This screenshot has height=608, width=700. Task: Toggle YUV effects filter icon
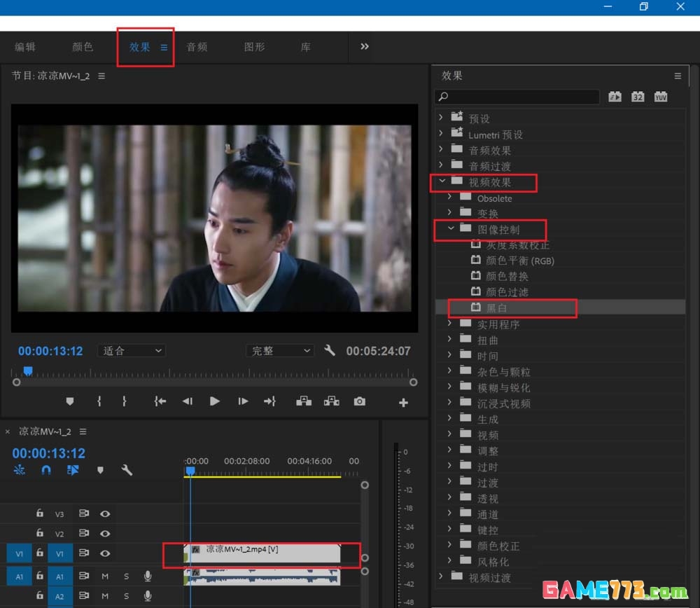[660, 97]
